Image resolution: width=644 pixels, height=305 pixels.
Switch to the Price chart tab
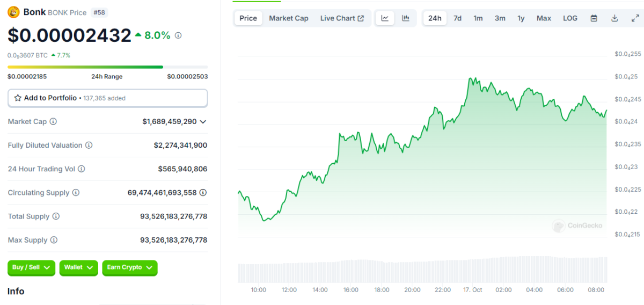(x=248, y=18)
